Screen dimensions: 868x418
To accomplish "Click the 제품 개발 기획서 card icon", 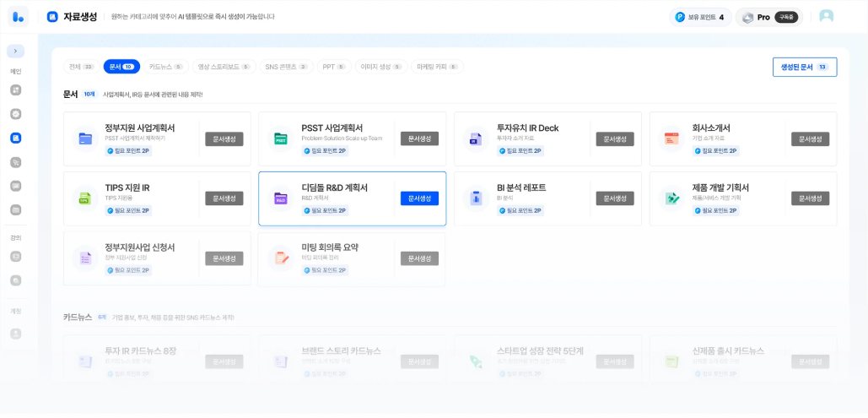I will [x=671, y=198].
